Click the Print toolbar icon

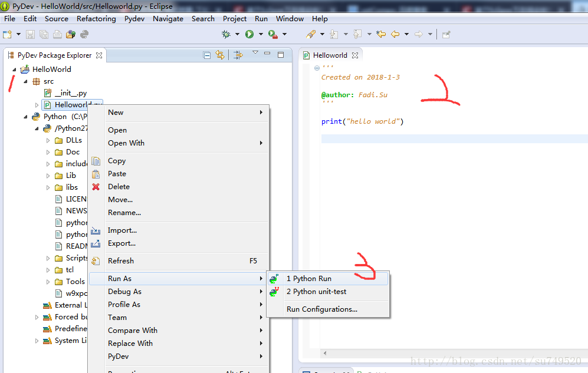57,34
